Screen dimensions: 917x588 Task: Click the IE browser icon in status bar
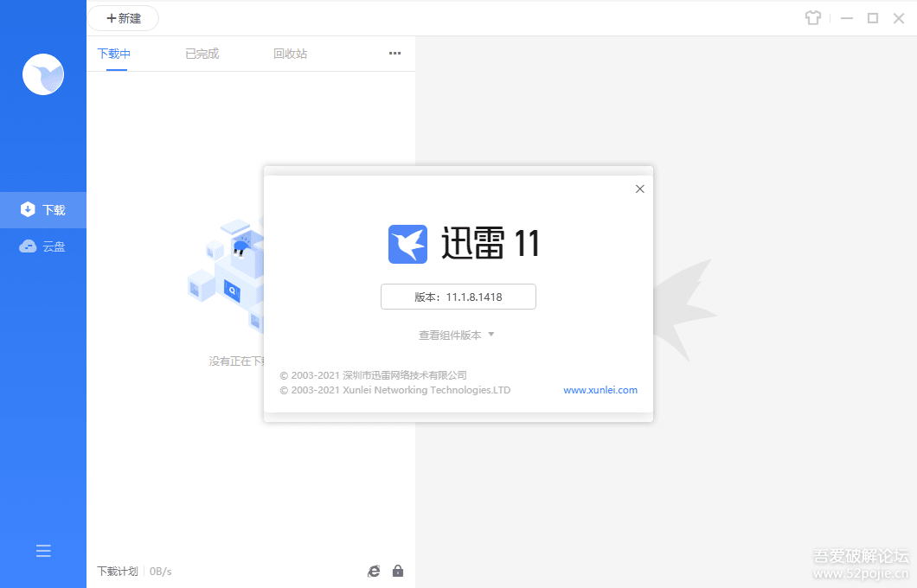tap(374, 571)
